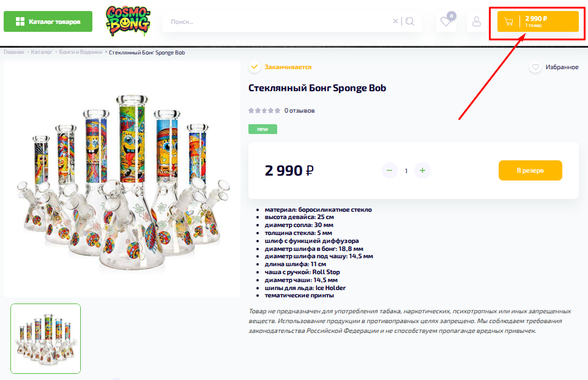588x380 pixels.
Task: Click the В резерв button
Action: tap(530, 170)
